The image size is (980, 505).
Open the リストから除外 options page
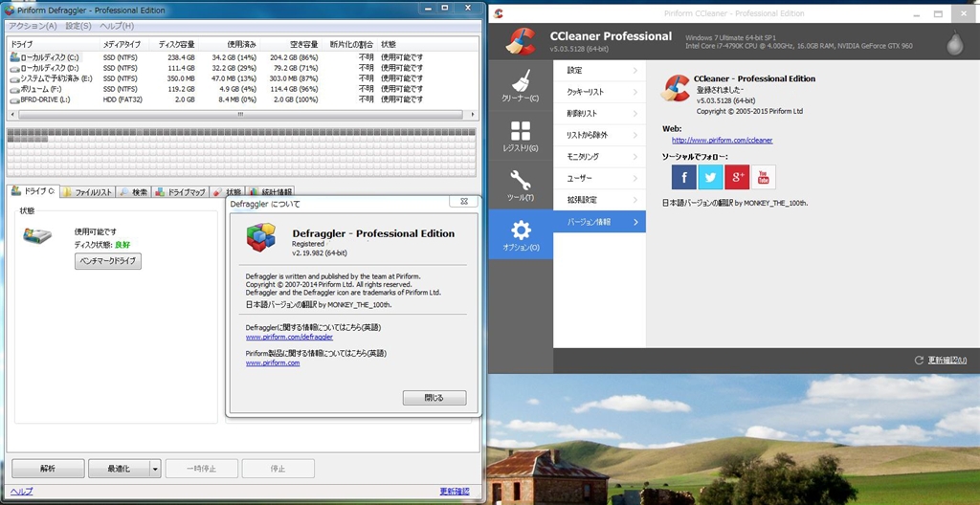tap(599, 135)
